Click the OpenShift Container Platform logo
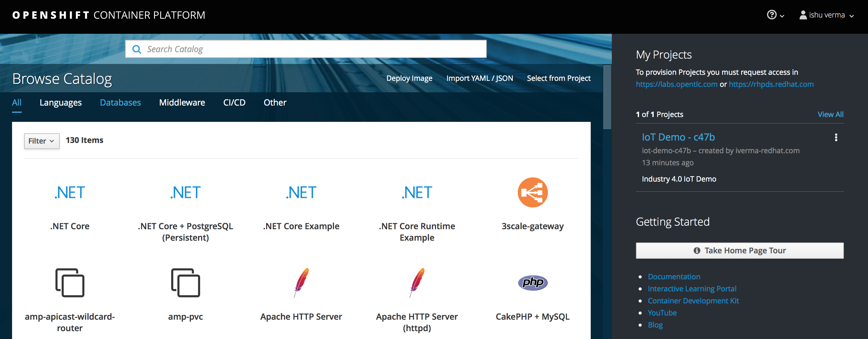 click(x=108, y=15)
